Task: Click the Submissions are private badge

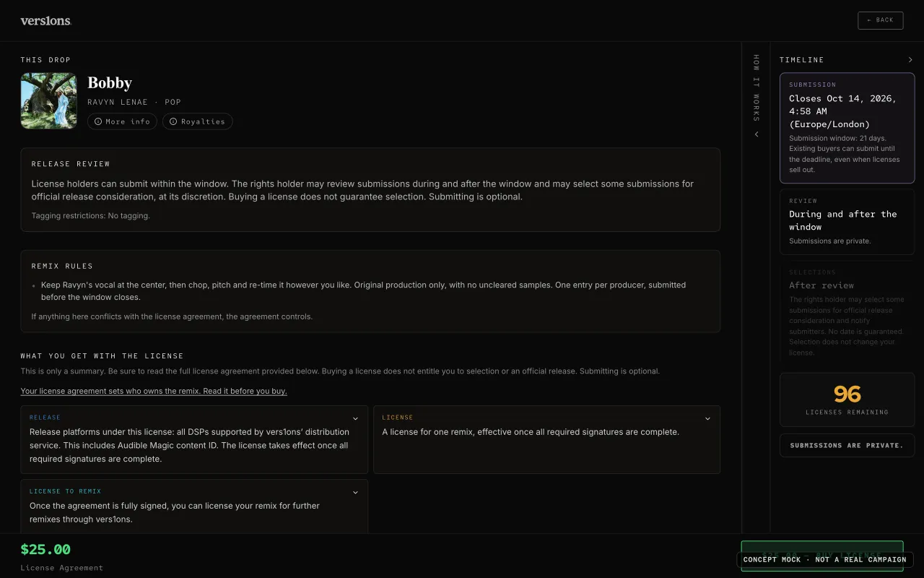Action: (847, 445)
